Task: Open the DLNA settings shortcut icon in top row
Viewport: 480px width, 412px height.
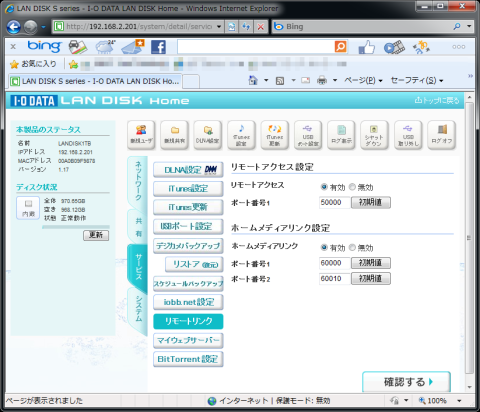Action: (208, 135)
